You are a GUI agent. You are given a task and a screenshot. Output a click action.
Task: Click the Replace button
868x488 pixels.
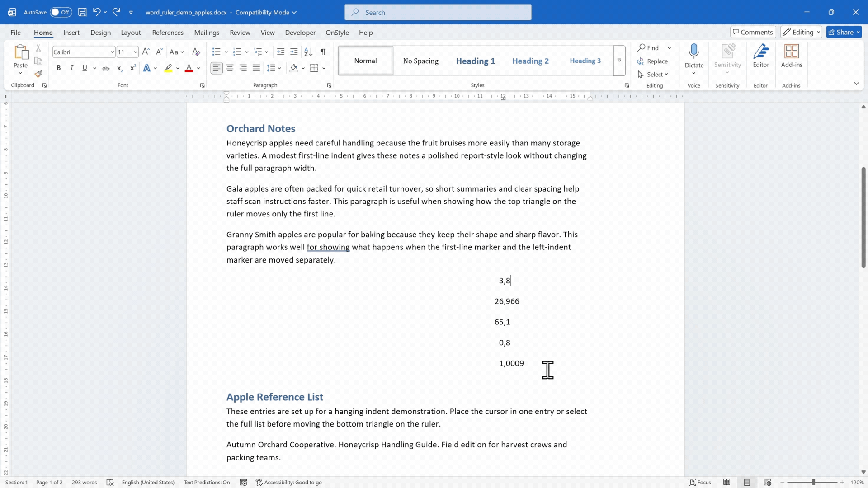(652, 61)
